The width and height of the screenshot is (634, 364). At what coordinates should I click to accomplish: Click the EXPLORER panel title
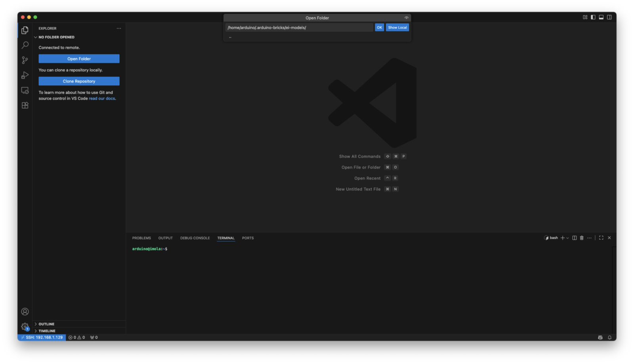(x=48, y=29)
